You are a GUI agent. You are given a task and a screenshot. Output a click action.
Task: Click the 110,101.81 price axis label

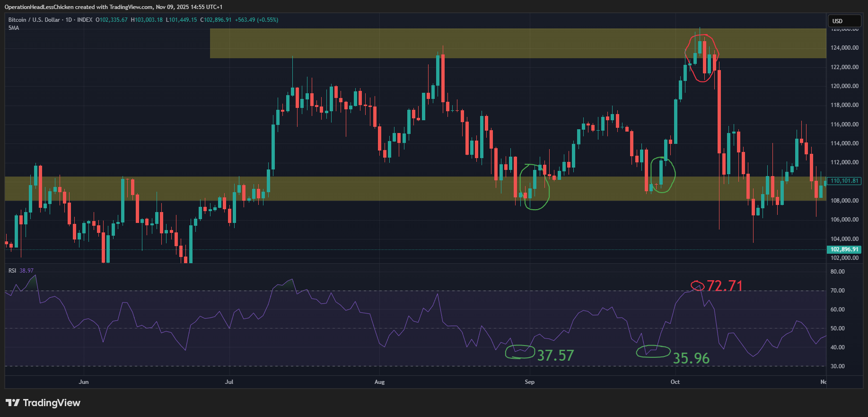[844, 181]
